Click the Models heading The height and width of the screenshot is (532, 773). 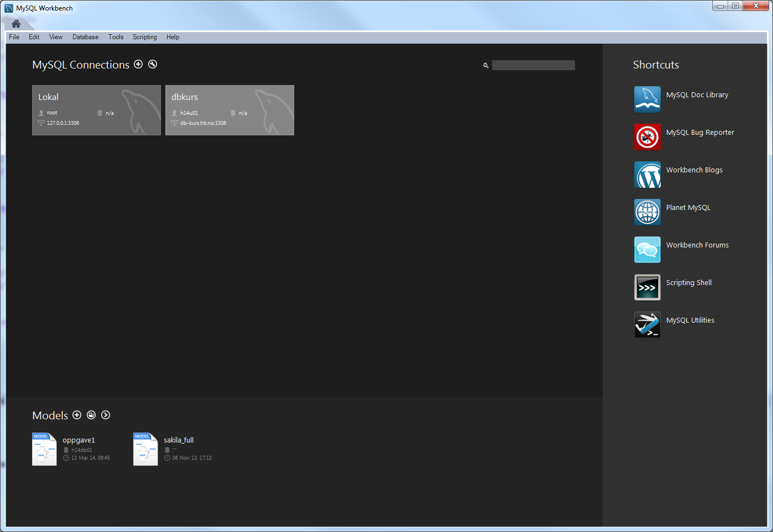(x=50, y=415)
